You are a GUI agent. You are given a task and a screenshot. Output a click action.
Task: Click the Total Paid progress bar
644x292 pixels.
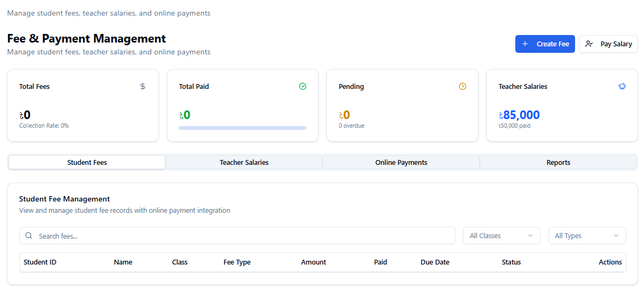pyautogui.click(x=242, y=128)
